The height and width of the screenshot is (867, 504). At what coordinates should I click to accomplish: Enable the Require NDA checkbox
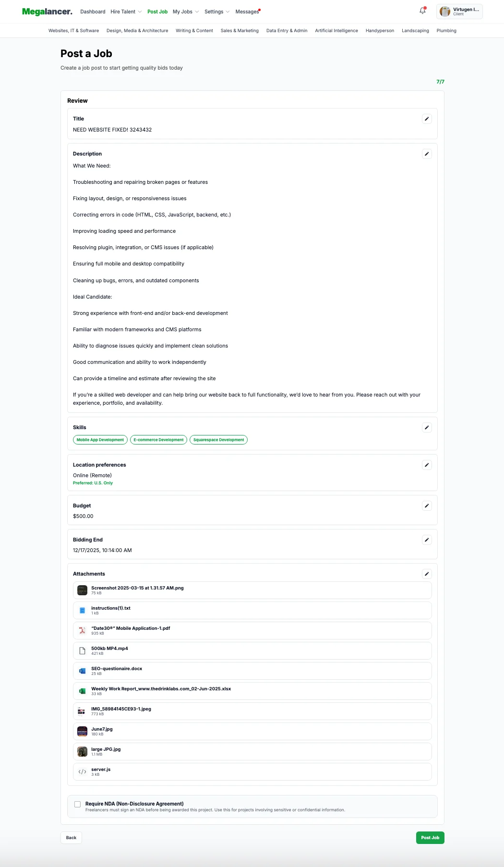point(77,804)
